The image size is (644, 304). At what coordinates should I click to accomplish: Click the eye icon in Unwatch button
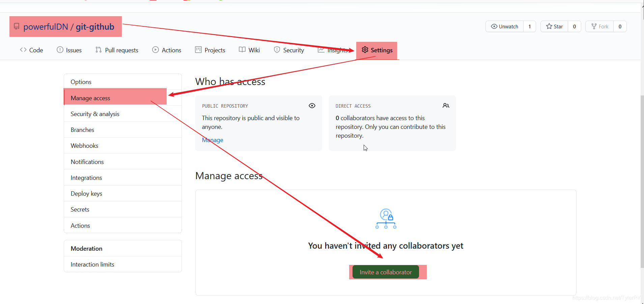tap(494, 26)
